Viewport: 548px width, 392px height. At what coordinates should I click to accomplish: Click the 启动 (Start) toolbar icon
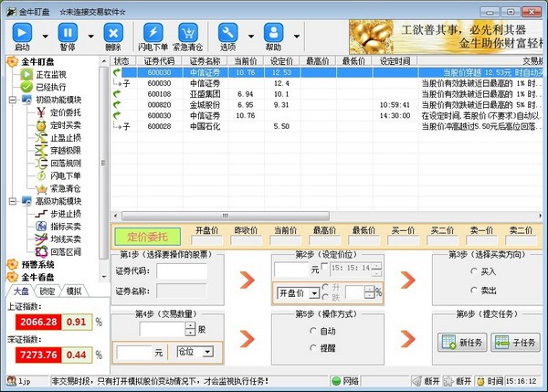(21, 33)
